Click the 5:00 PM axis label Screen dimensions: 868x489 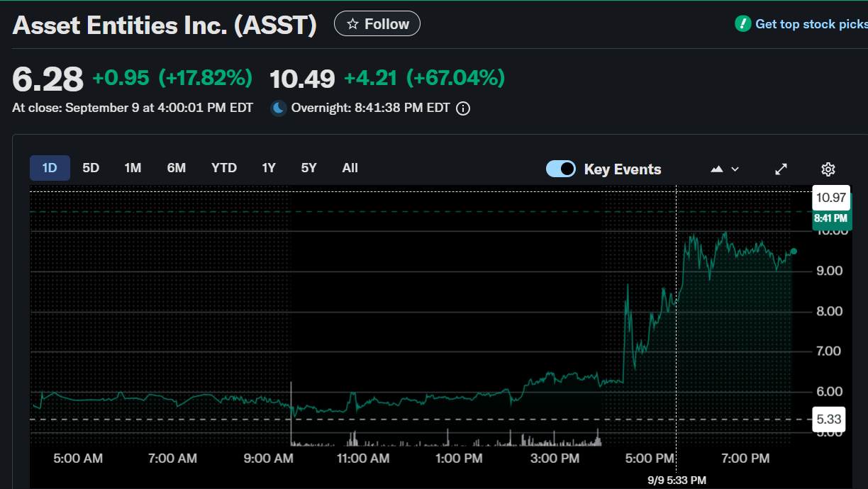pos(650,459)
